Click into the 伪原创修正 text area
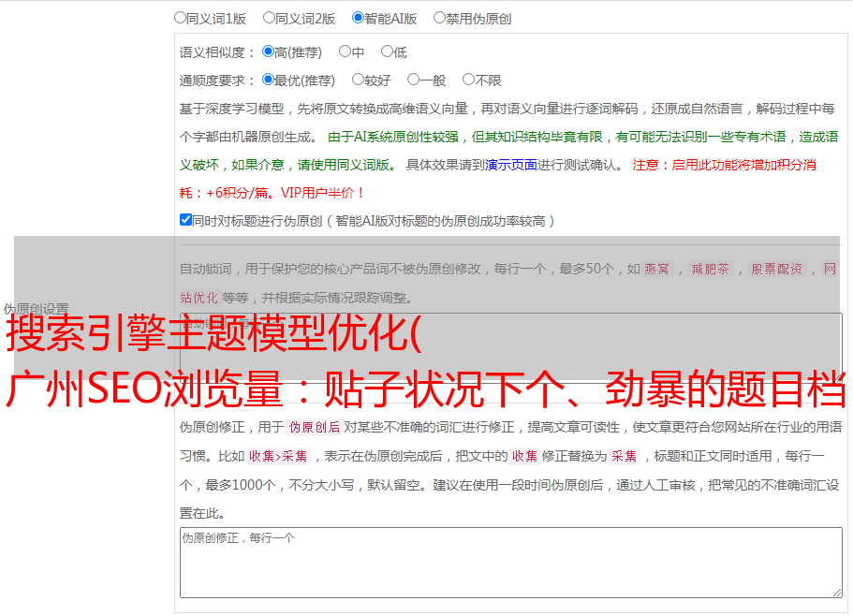This screenshot has height=616, width=853. click(510, 562)
